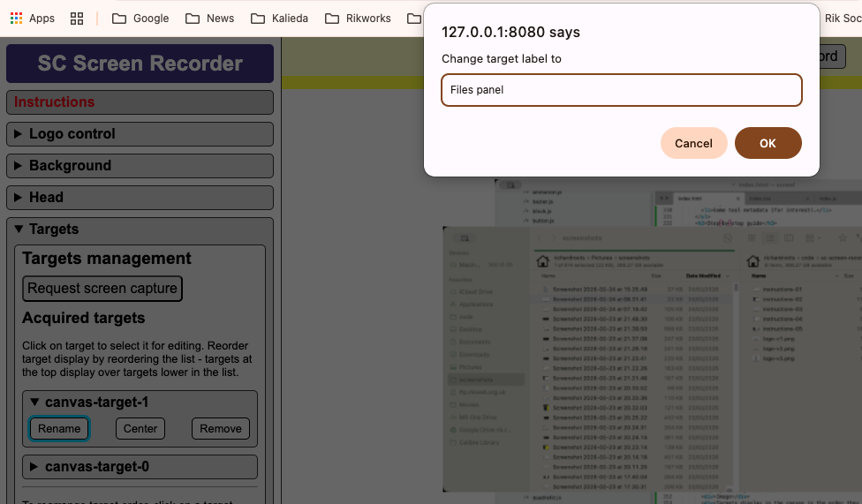Click logo-v3.png in captured file list

click(x=778, y=358)
